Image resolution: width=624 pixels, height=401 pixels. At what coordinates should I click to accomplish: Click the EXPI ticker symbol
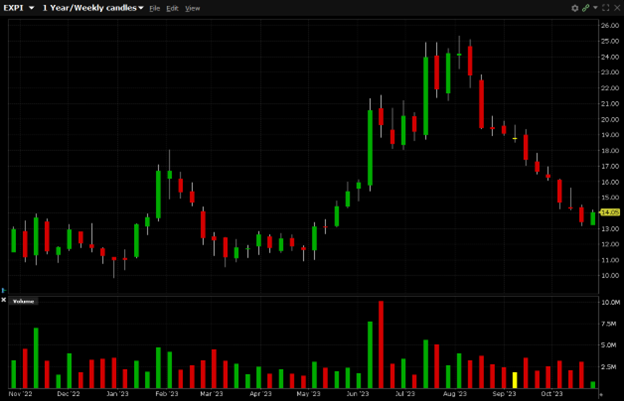(x=14, y=8)
